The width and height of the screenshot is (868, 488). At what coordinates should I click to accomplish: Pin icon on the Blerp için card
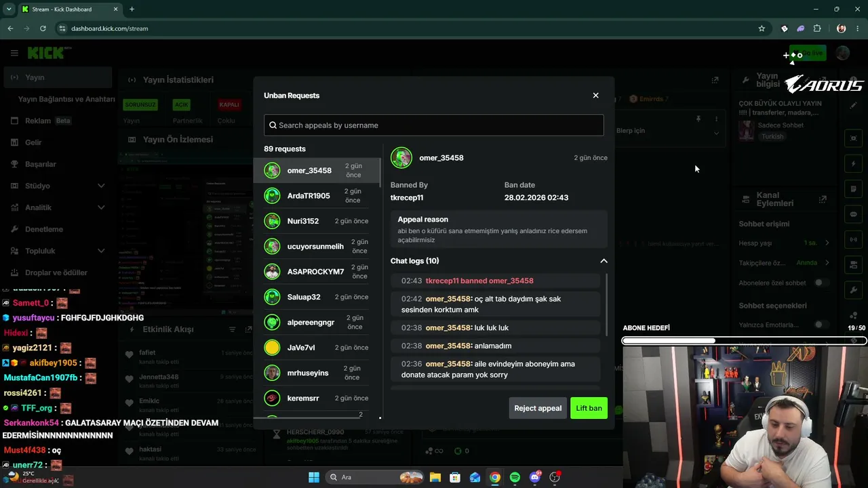click(698, 119)
